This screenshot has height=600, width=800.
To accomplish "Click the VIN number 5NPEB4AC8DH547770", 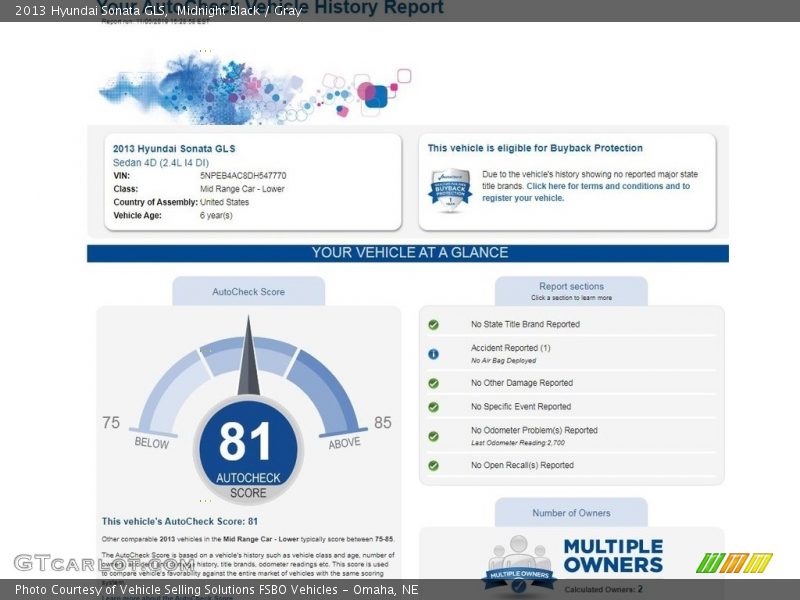I will pyautogui.click(x=243, y=176).
